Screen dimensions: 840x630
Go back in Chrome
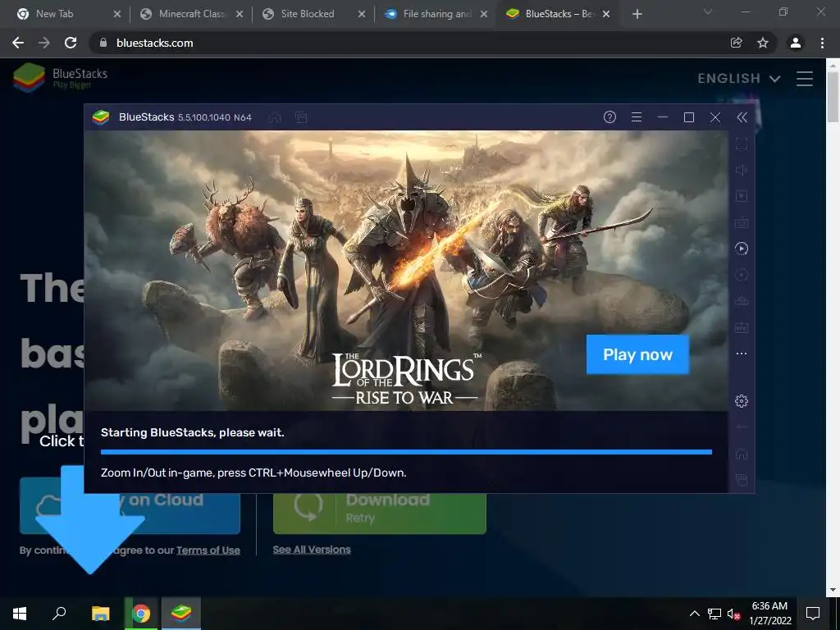coord(18,43)
